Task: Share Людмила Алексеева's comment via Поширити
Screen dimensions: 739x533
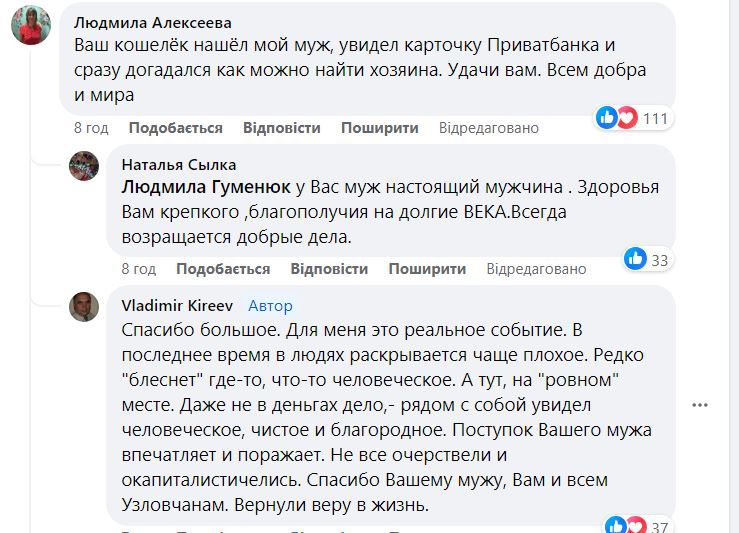Action: point(379,128)
